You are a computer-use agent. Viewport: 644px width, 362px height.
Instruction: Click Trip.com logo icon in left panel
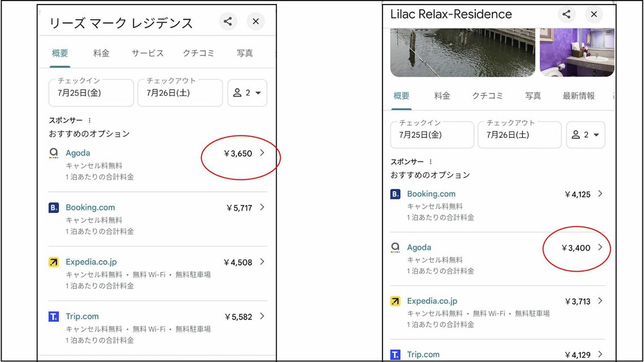click(x=54, y=316)
